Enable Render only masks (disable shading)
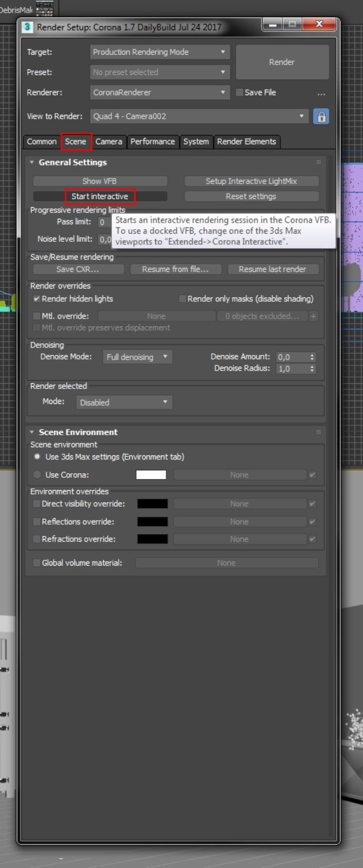The image size is (363, 868). point(182,299)
